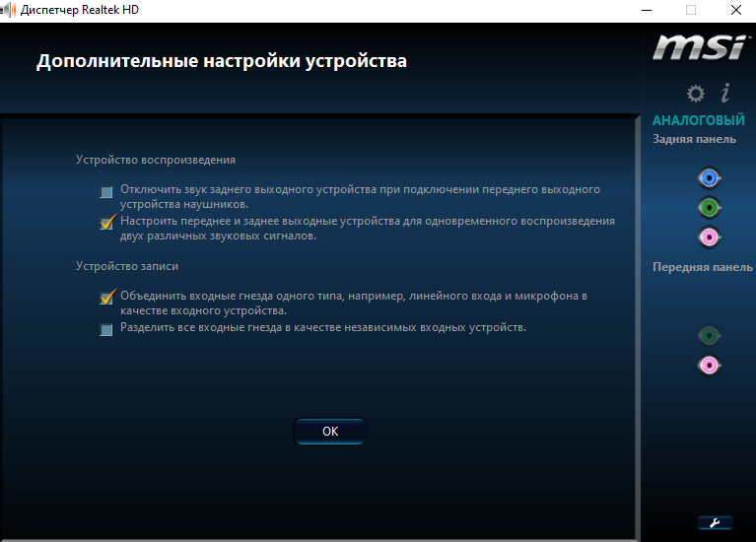Screen dimensions: 756x542
Task: Click the Realtek speaker icon in title bar
Action: point(8,10)
